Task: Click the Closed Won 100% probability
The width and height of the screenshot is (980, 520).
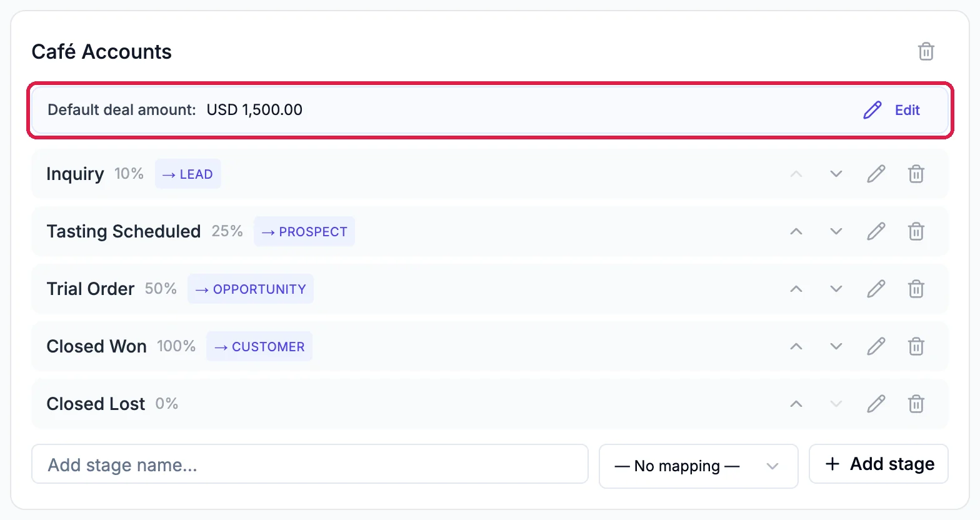Action: click(x=176, y=346)
